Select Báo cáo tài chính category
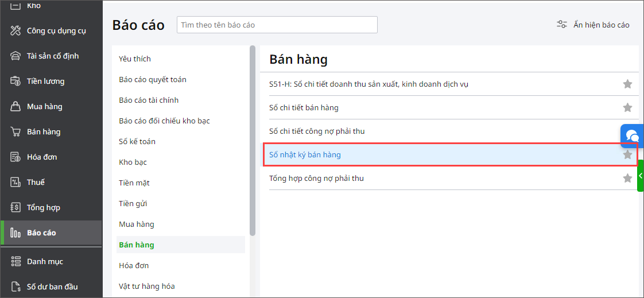Viewport: 644px width, 298px height. coord(149,100)
